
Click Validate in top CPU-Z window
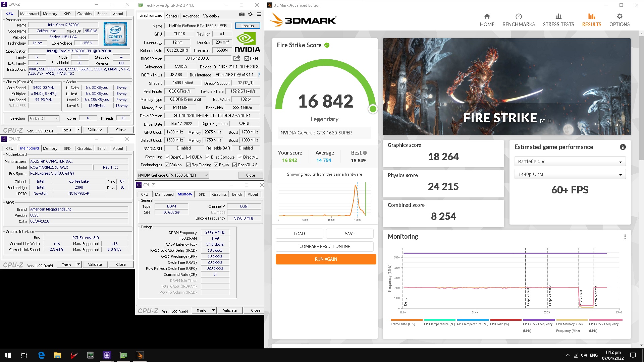pos(95,130)
